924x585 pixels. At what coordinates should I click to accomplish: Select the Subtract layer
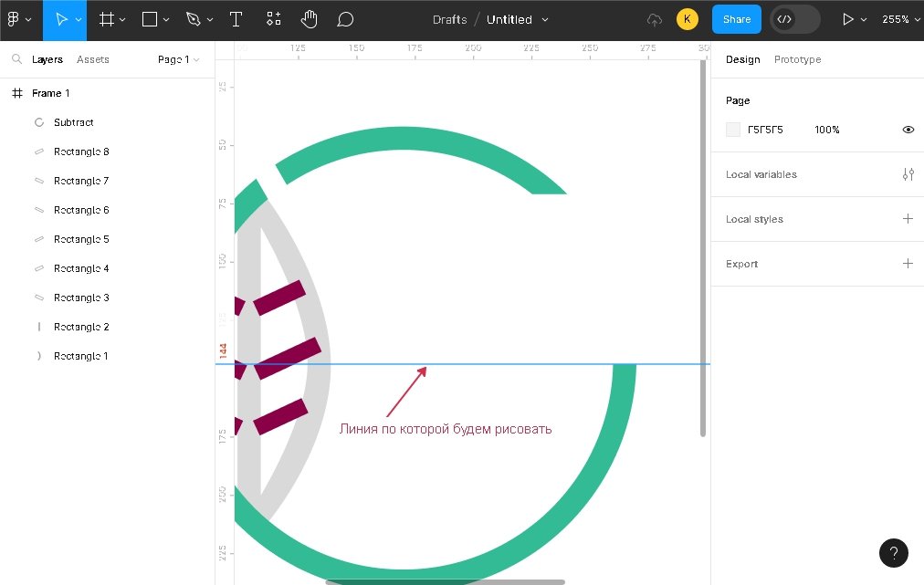point(73,122)
